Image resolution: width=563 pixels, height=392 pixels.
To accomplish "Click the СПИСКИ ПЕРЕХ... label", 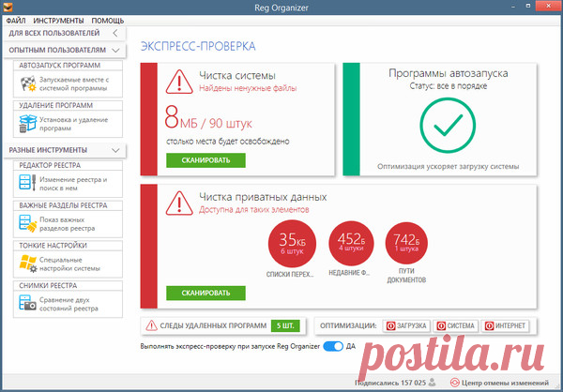I will pos(290,274).
